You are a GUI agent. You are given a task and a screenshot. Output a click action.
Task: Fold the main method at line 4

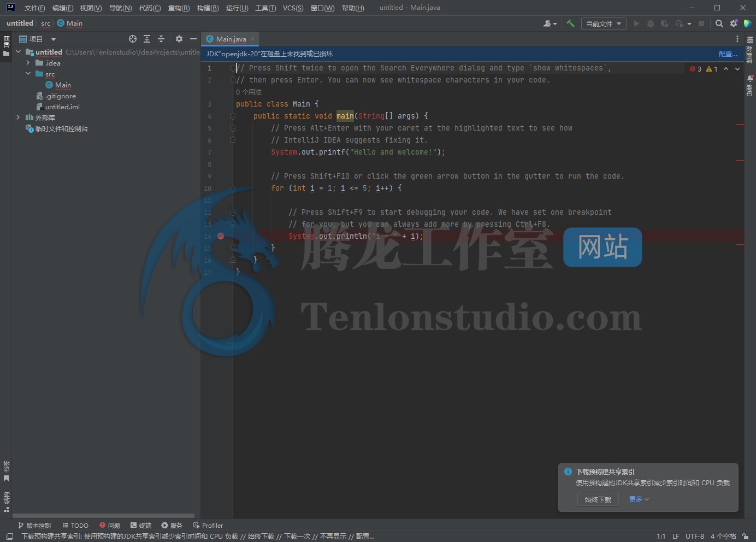coord(233,116)
